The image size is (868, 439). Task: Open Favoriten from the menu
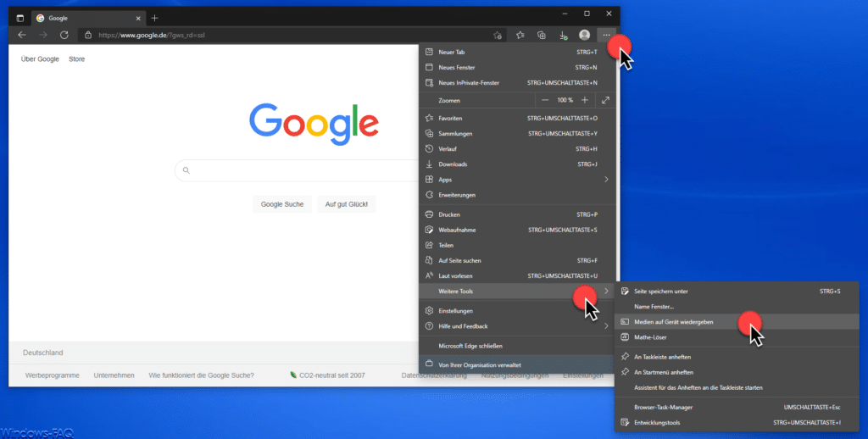(x=517, y=119)
